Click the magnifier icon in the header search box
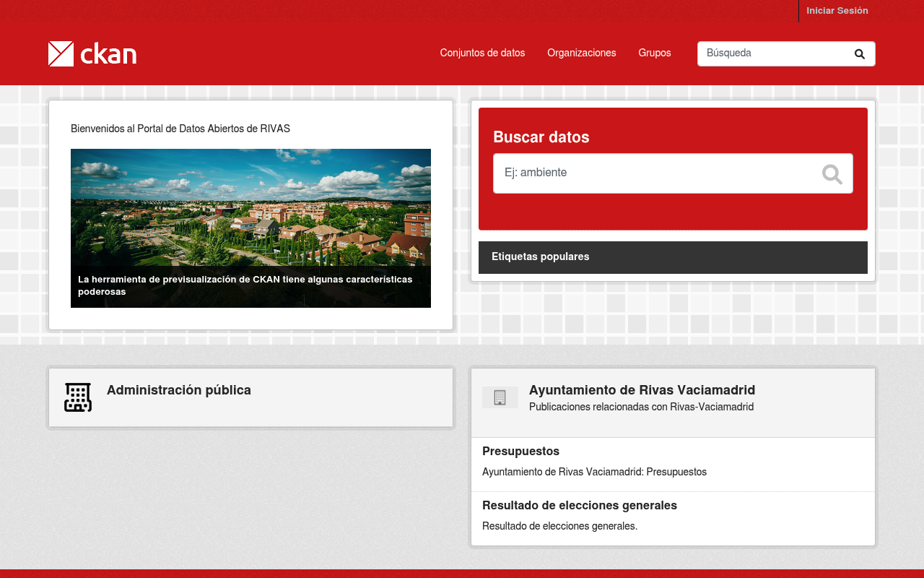The image size is (924, 578). click(859, 54)
